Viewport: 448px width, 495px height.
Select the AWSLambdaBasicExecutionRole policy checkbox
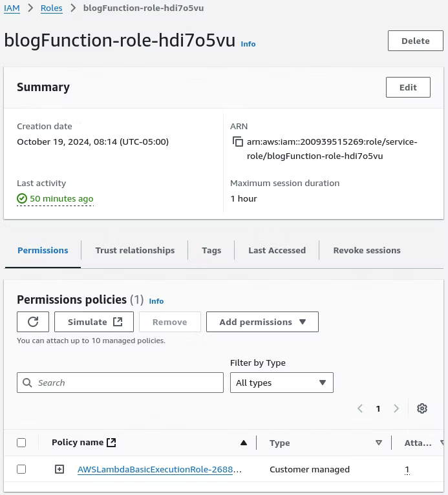click(21, 469)
